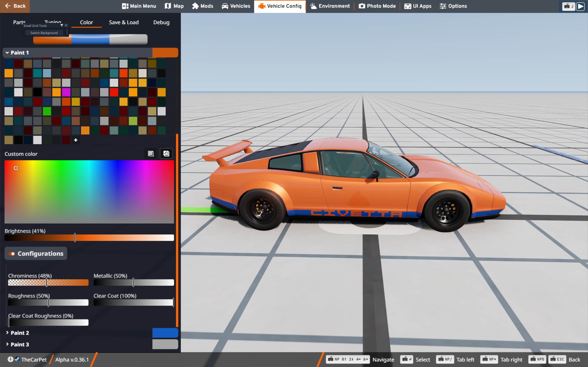
Task: Switch to the Save & Load tab
Action: click(x=124, y=22)
